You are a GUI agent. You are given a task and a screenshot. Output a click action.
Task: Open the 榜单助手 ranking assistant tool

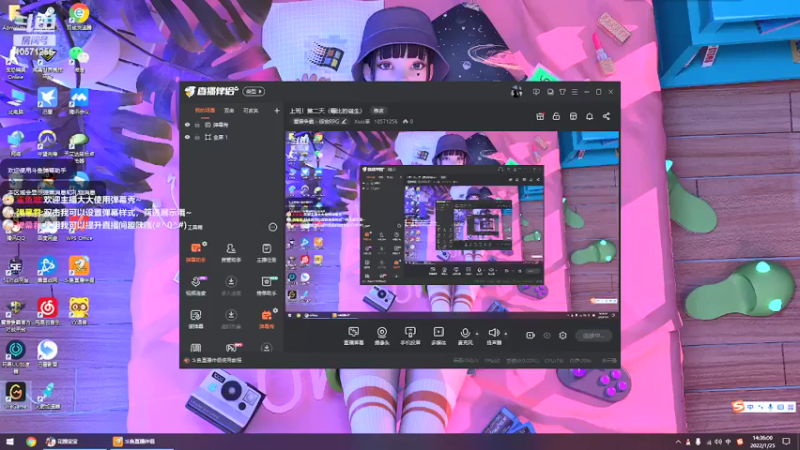[x=266, y=286]
